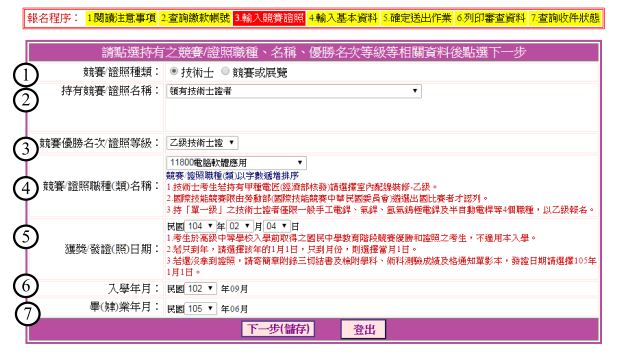Open the enrollment year 102 dropdown

point(200,288)
